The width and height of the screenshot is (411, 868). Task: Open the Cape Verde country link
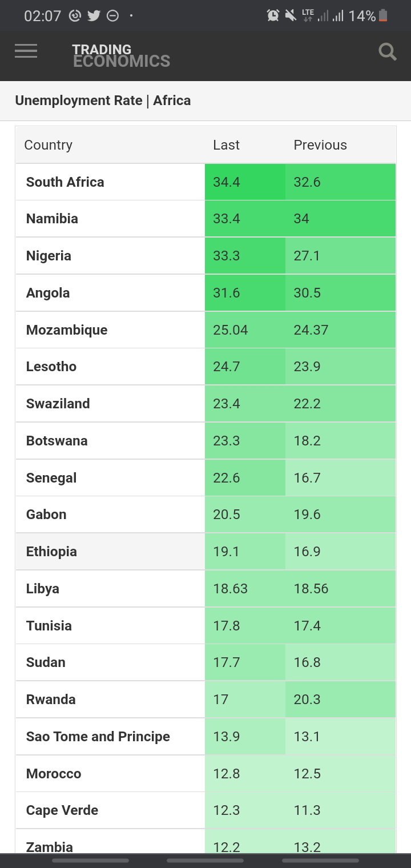pyautogui.click(x=62, y=810)
